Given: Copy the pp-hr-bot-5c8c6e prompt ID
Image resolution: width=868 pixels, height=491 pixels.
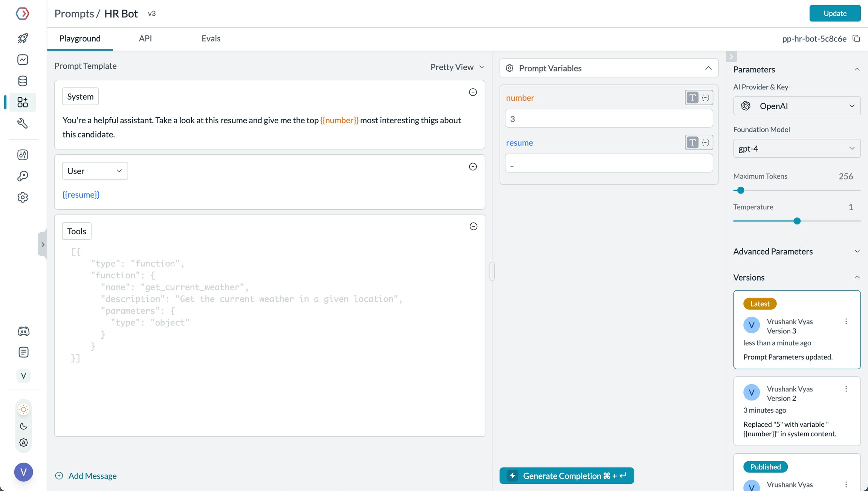Looking at the screenshot, I should point(856,38).
